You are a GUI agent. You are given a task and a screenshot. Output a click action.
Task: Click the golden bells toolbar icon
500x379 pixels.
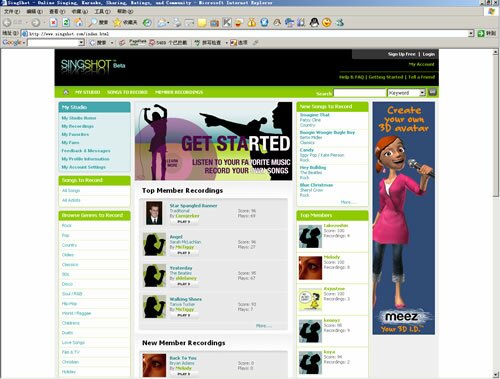pyautogui.click(x=252, y=23)
